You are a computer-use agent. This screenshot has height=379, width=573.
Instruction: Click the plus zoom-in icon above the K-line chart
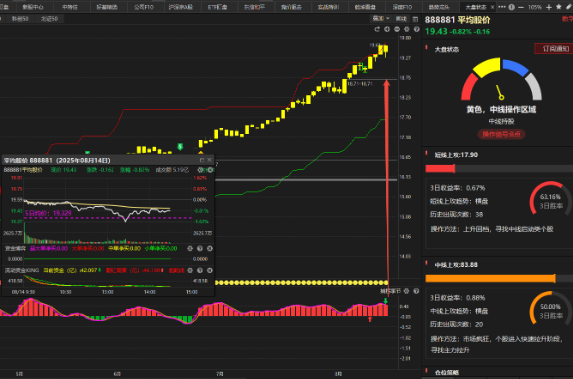[387, 29]
